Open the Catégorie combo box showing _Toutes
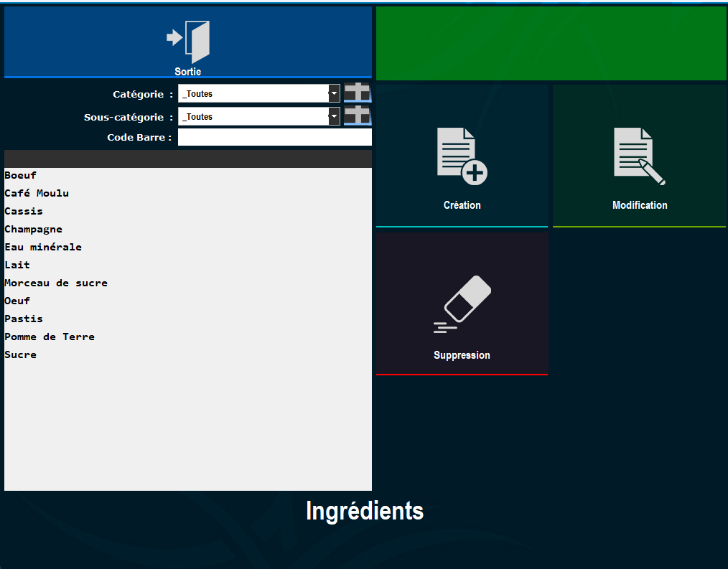728x569 pixels. [x=258, y=93]
